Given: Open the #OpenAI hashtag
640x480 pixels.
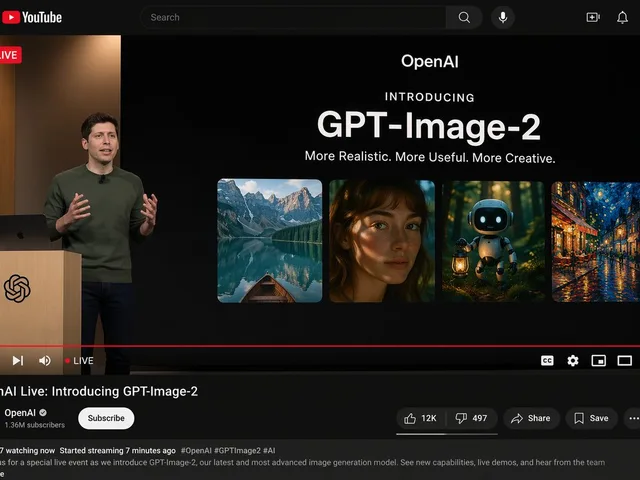Looking at the screenshot, I should pos(196,451).
